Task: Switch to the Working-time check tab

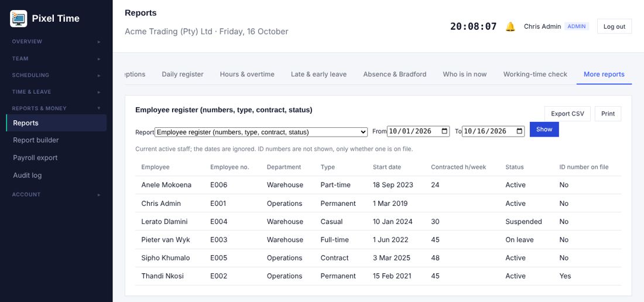Action: [535, 74]
